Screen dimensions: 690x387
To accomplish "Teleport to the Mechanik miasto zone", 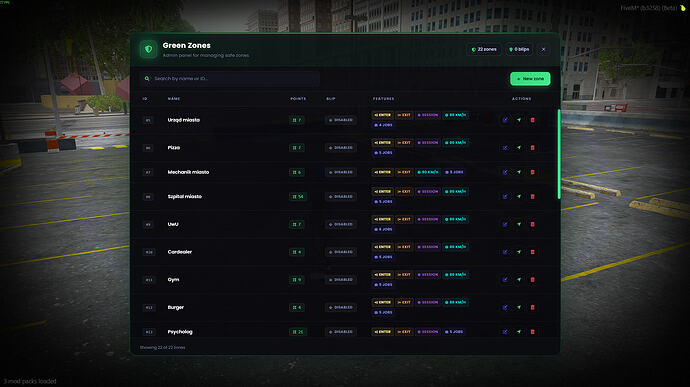I will point(519,172).
